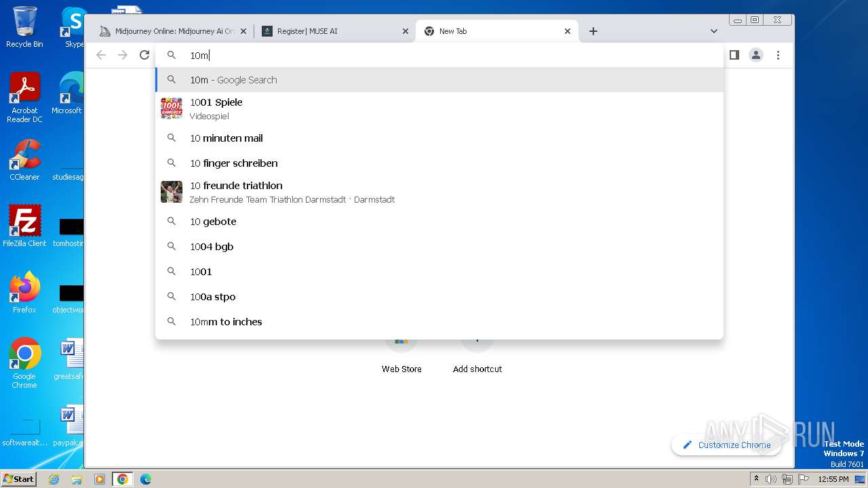The height and width of the screenshot is (488, 868).
Task: Select the '10 finger schreiben' suggestion
Action: 439,163
